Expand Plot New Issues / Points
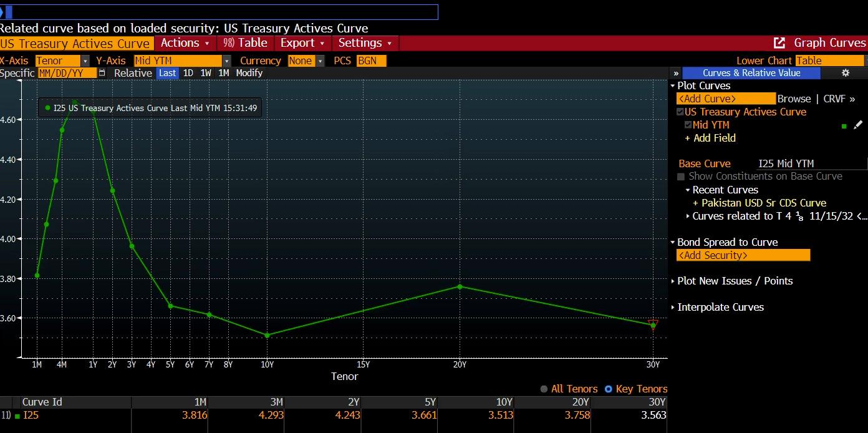868x433 pixels. (x=673, y=281)
